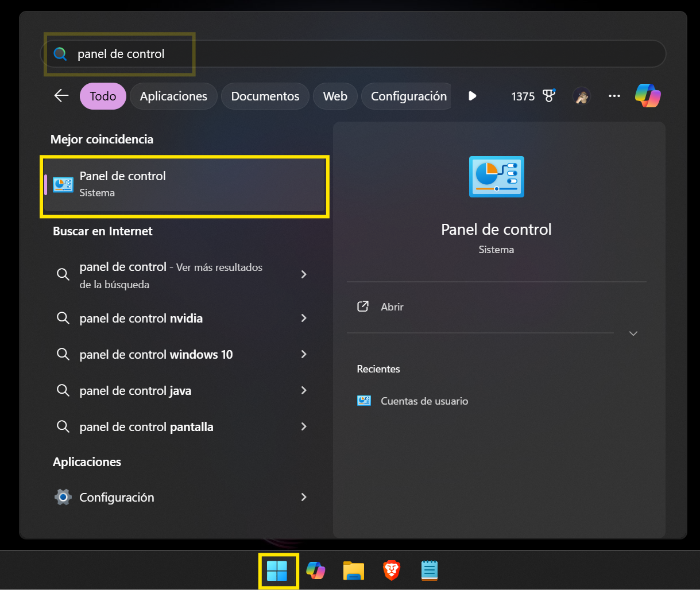Screen dimensions: 700x590
Task: Expand the chevron below the Abrir section
Action: 633,333
